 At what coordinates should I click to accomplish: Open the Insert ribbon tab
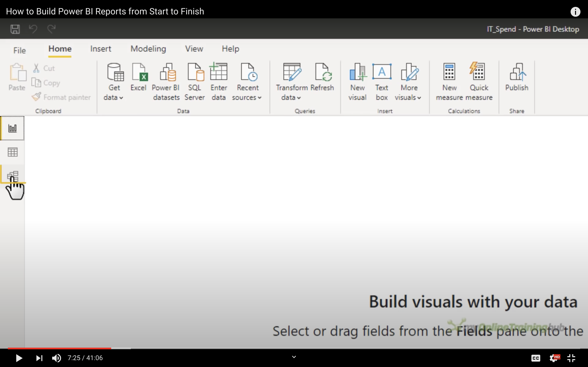coord(101,49)
